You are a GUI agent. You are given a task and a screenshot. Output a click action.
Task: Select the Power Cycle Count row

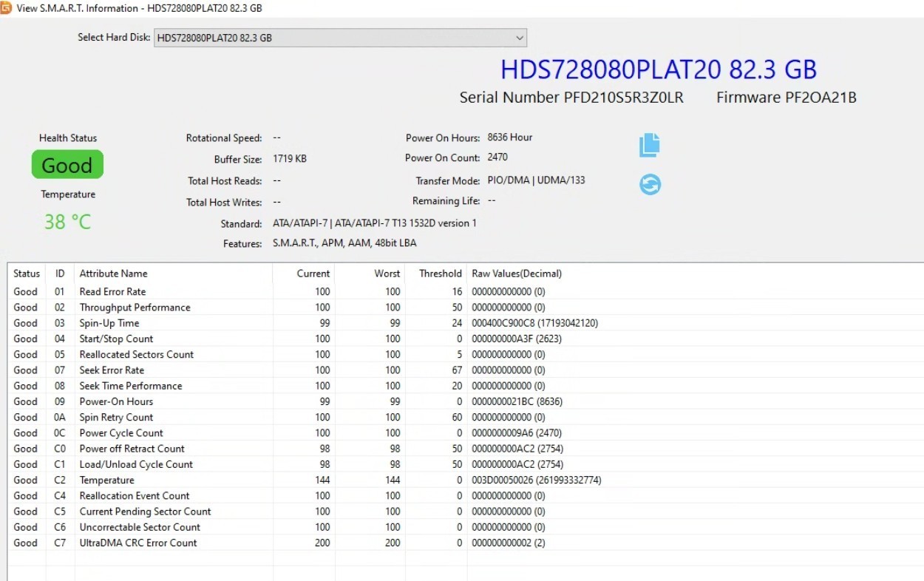tap(466, 433)
